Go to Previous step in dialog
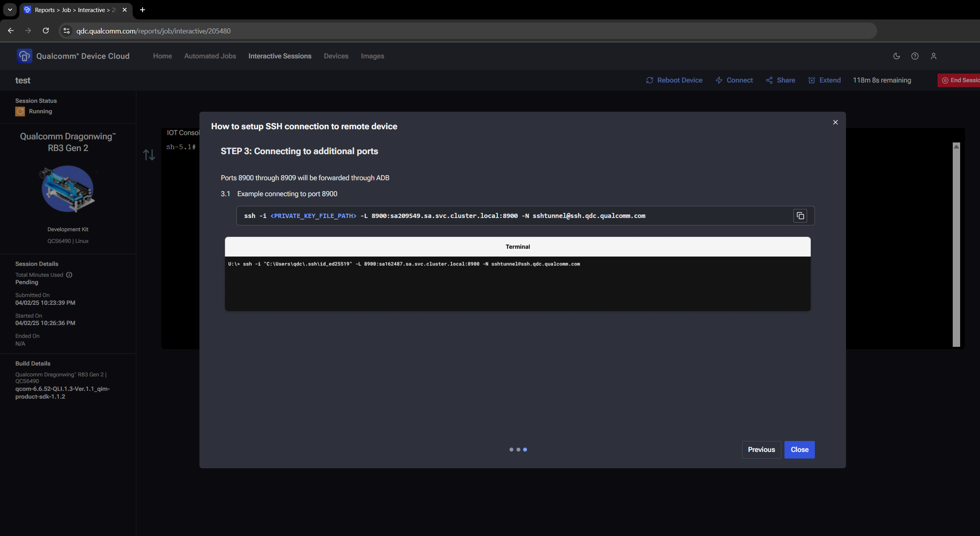This screenshot has width=980, height=536. [x=761, y=450]
